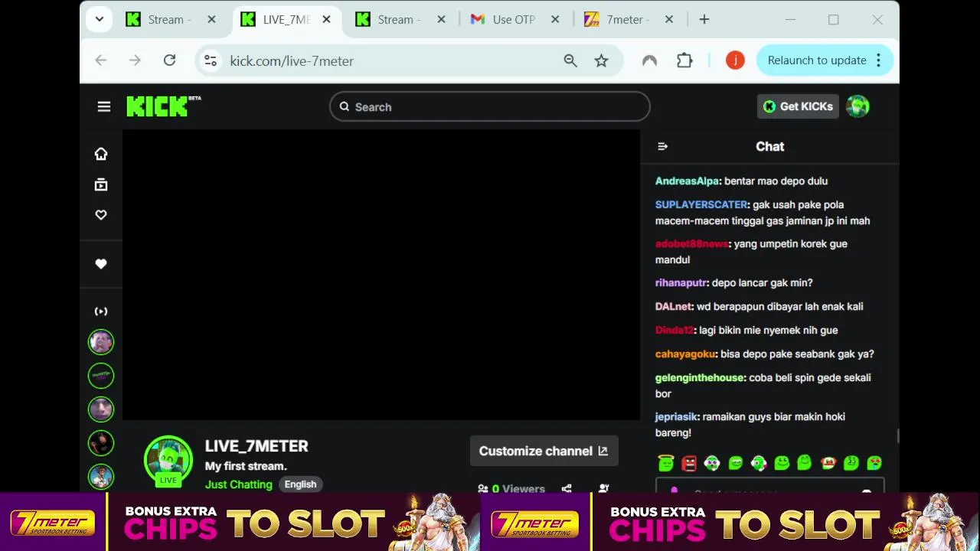Open the first recommended channel avatar
Screen dimensions: 980x551
(101, 342)
